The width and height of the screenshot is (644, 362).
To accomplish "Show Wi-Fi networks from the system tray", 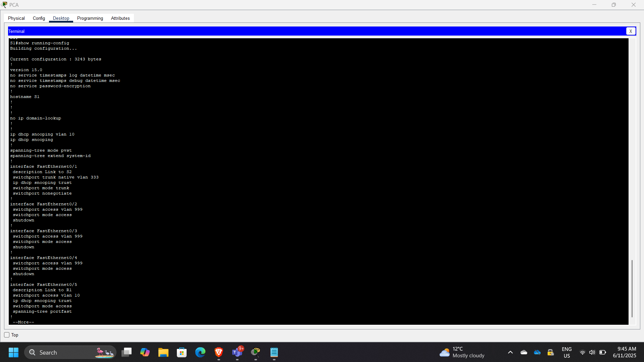I will click(x=582, y=353).
